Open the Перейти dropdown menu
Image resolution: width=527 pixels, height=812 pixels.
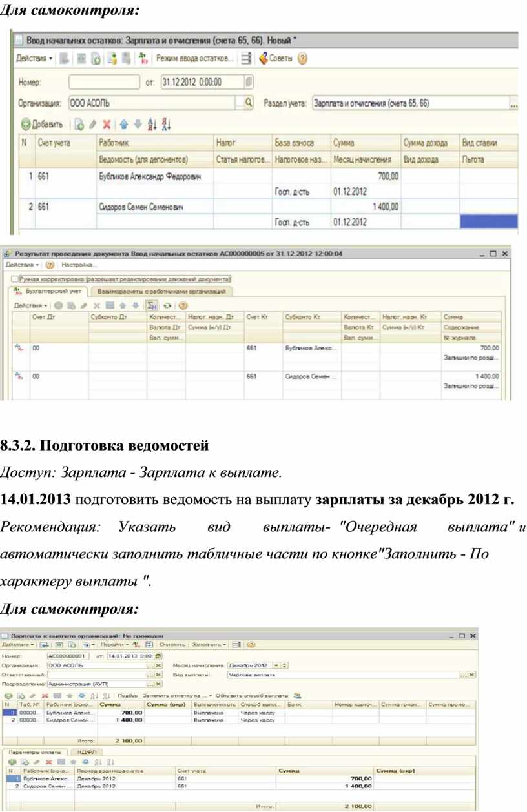114,644
